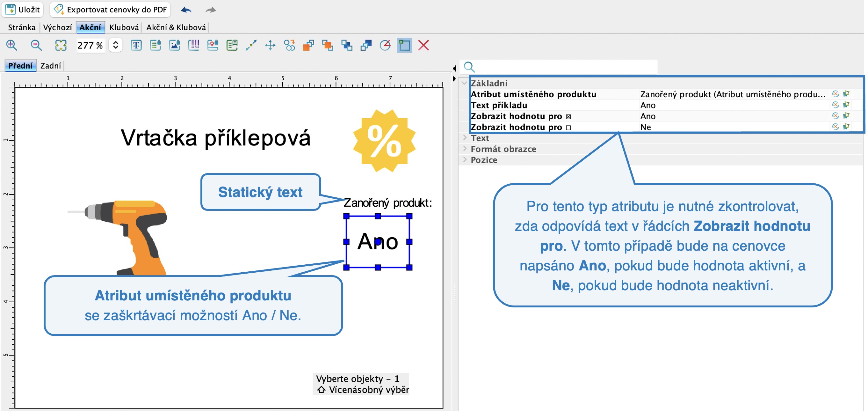Click the blue send-backward layer icon

click(x=347, y=45)
